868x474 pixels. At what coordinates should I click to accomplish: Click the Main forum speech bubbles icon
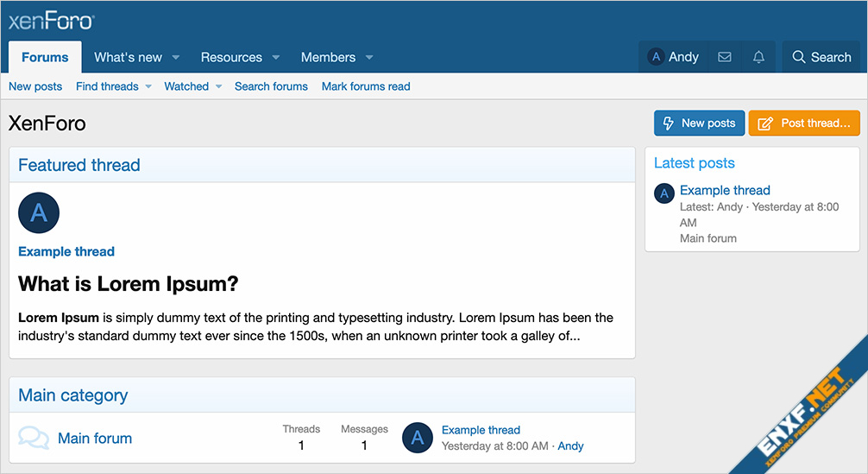(34, 438)
